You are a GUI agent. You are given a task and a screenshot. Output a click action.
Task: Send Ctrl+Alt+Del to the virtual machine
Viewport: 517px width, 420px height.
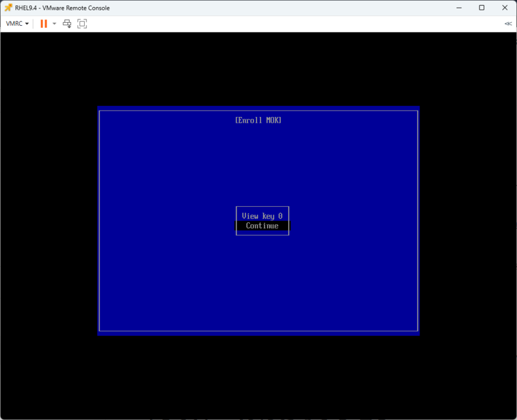click(x=67, y=24)
